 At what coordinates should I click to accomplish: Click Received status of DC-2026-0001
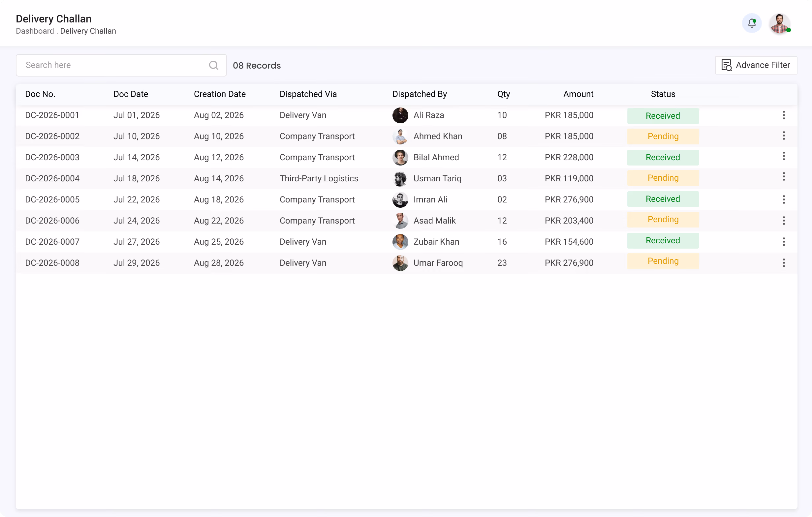point(663,116)
